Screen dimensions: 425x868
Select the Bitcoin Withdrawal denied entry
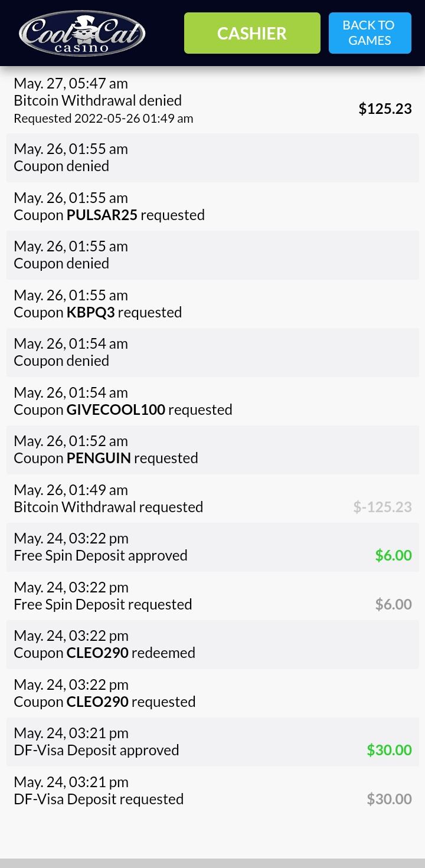(98, 101)
